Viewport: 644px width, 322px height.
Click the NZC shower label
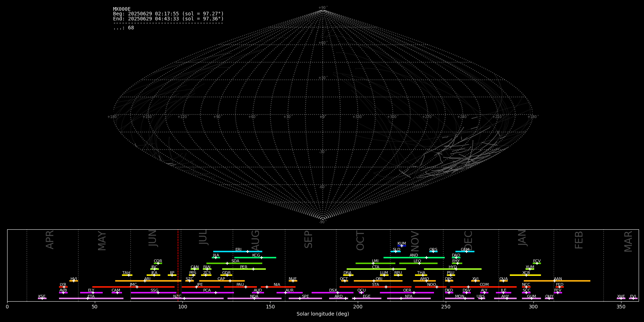(x=177, y=296)
